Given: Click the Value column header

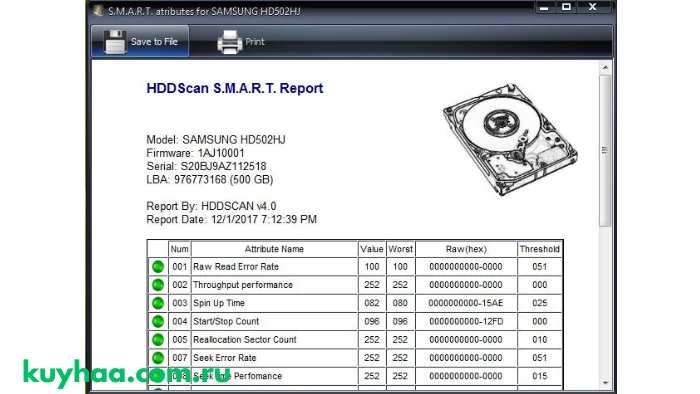Looking at the screenshot, I should (372, 249).
